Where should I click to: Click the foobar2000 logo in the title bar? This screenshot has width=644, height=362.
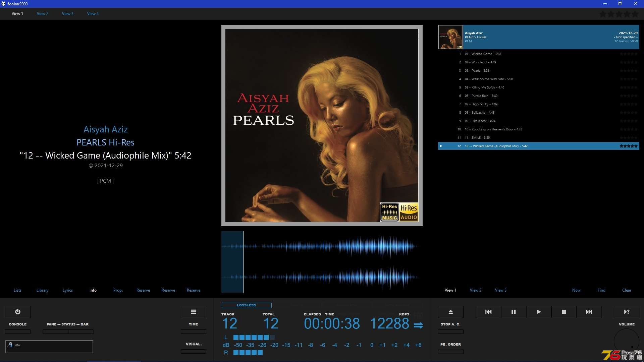tap(3, 4)
